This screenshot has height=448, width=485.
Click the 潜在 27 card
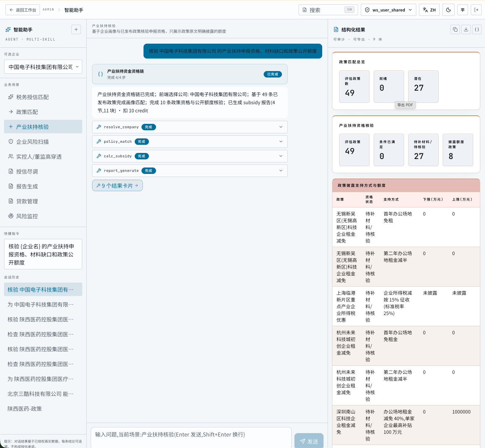pos(423,87)
